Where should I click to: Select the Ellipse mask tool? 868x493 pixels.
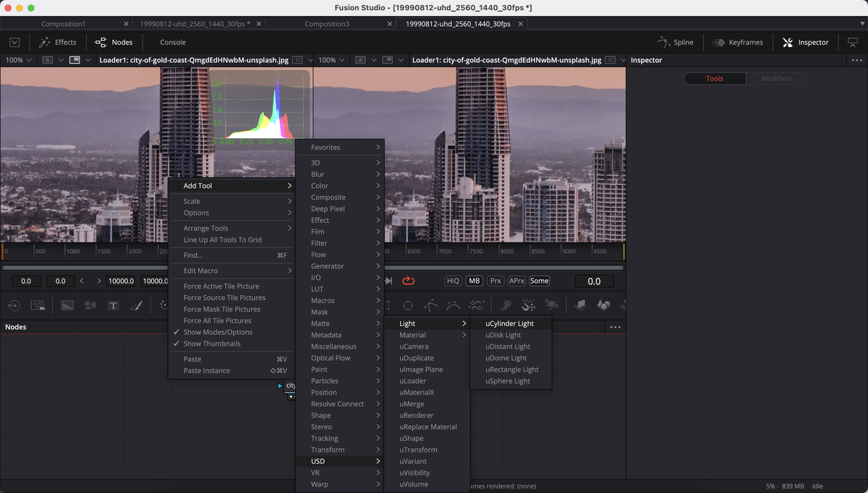pos(409,305)
